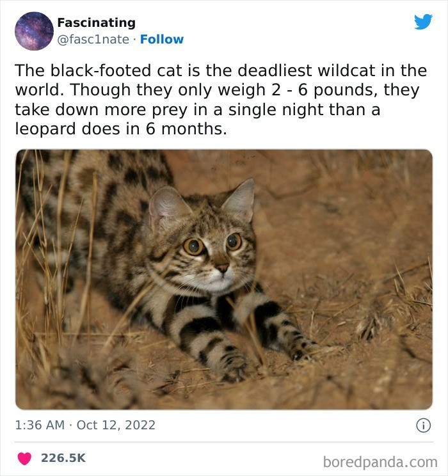Screen dimensions: 448x476
Task: Open the galaxy profile avatar
Action: pyautogui.click(x=34, y=31)
